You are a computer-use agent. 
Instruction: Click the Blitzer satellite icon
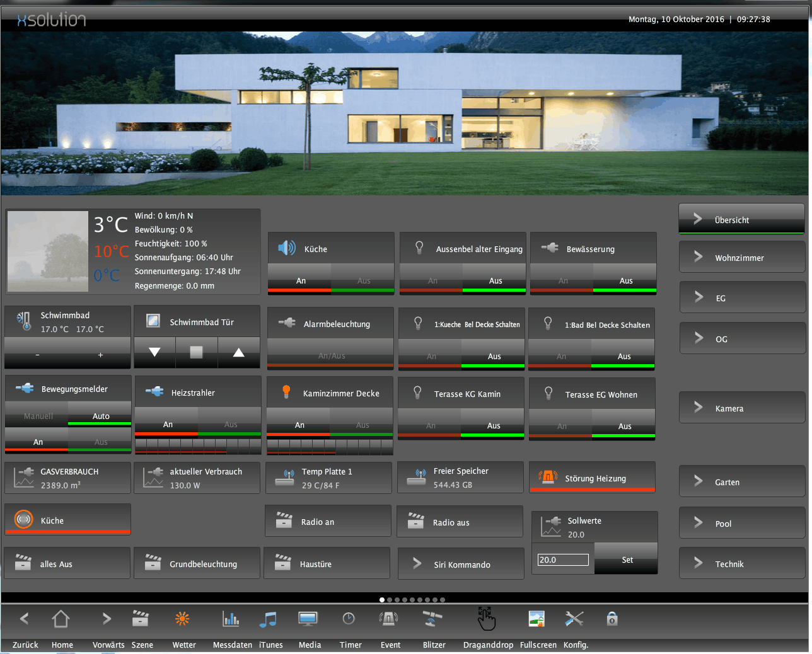click(x=432, y=619)
